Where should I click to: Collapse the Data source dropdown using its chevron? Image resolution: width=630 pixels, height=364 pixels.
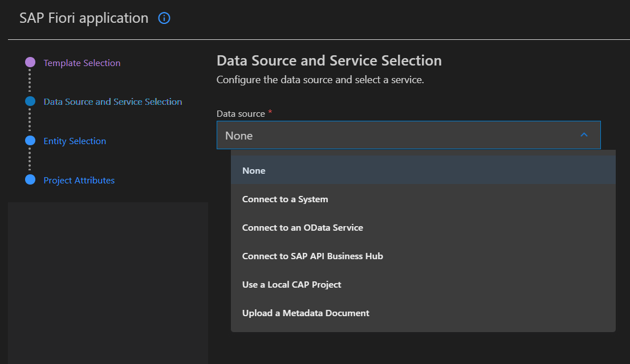point(584,135)
